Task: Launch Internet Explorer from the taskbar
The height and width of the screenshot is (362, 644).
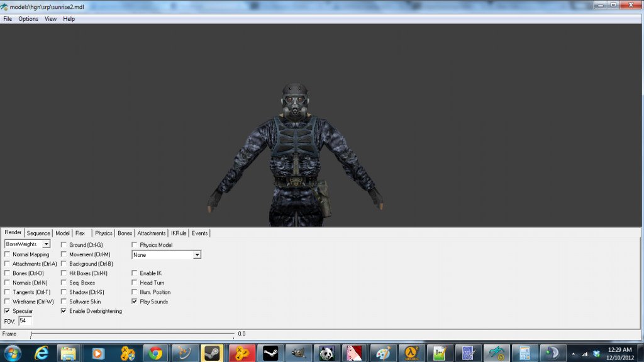Action: coord(42,353)
